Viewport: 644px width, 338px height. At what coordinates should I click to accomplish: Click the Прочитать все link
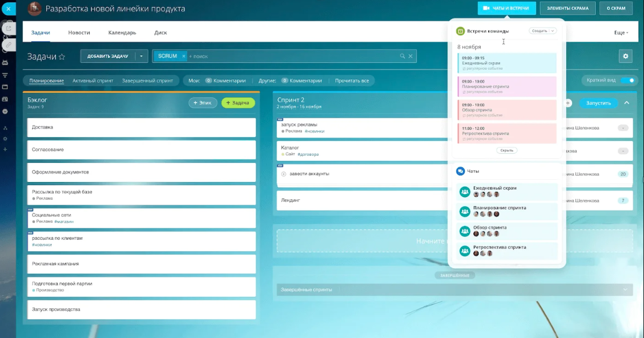point(352,81)
